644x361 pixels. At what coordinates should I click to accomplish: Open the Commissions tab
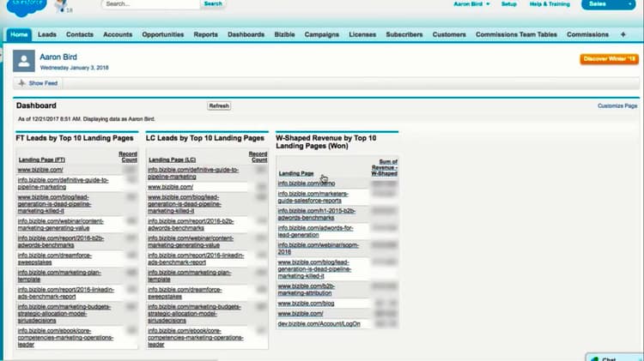(587, 35)
